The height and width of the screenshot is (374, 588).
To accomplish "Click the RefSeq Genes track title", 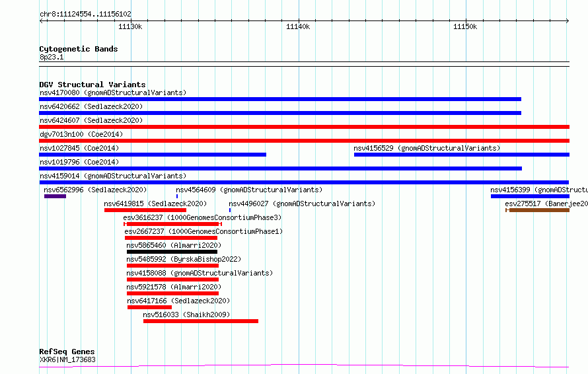I will point(67,352).
